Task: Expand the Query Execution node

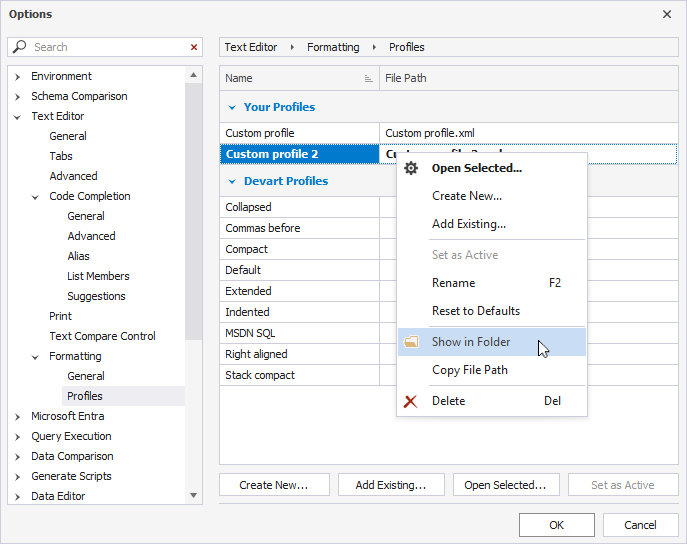Action: (17, 436)
